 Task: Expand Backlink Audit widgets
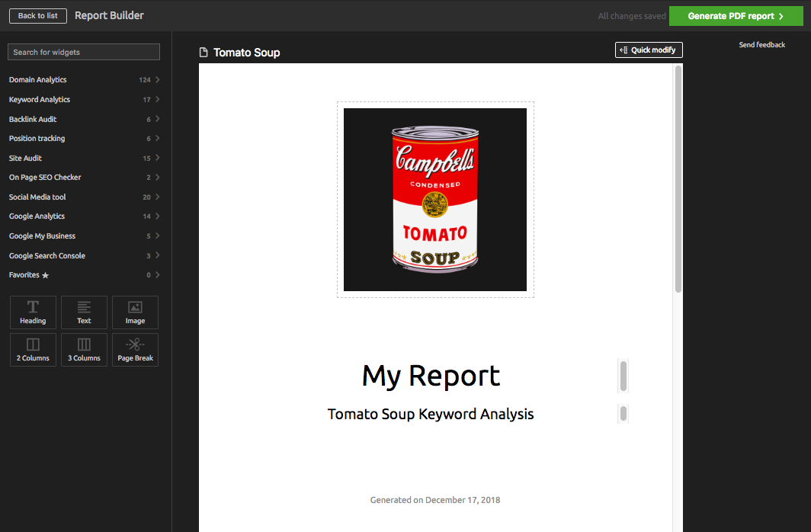click(x=84, y=119)
